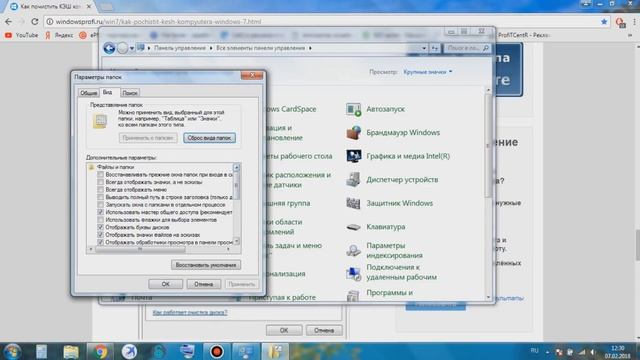Enable 'Выводить полный путь в строке заголовка'
640x360 pixels.
coord(100,197)
